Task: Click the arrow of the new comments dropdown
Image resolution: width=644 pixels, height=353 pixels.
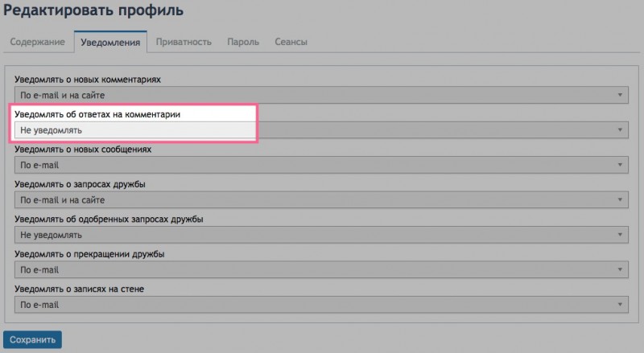Action: (x=620, y=95)
